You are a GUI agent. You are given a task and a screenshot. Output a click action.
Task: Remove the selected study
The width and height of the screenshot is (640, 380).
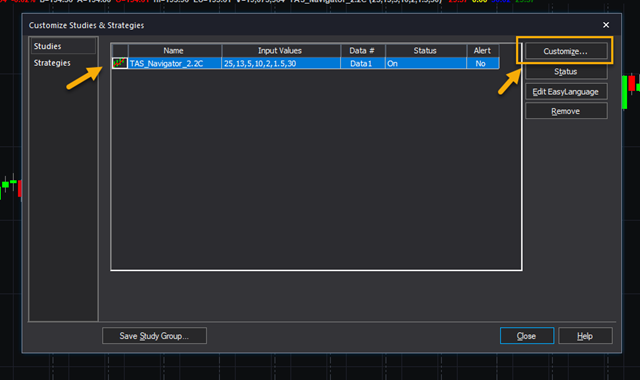[566, 111]
